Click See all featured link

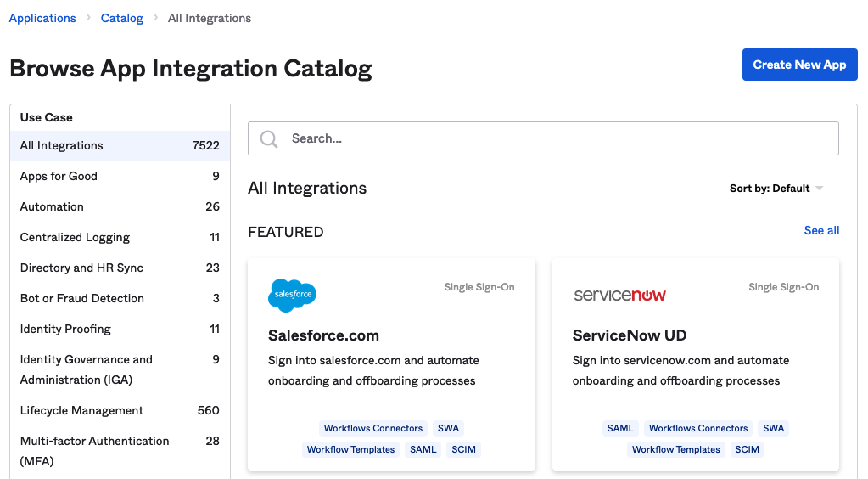coord(821,231)
